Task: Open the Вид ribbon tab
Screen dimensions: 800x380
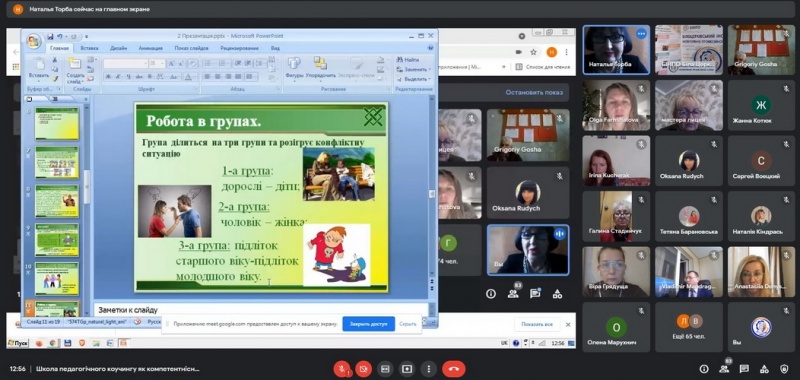Action: tap(275, 48)
